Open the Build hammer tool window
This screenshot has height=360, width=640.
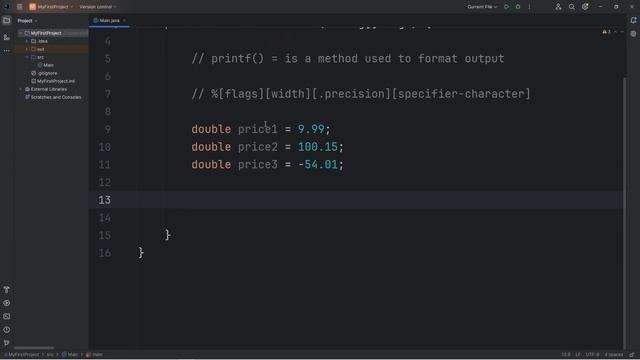7,289
